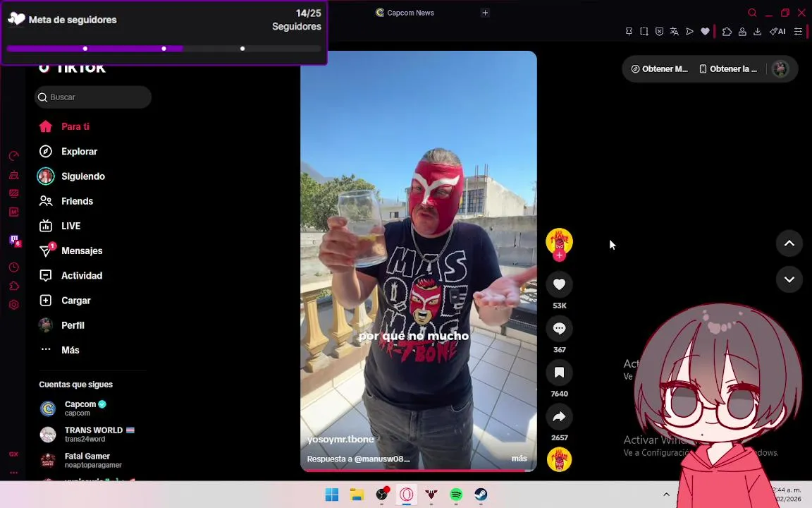Image resolution: width=812 pixels, height=508 pixels.
Task: Open Extensions cube in left sidebar
Action: [14, 286]
